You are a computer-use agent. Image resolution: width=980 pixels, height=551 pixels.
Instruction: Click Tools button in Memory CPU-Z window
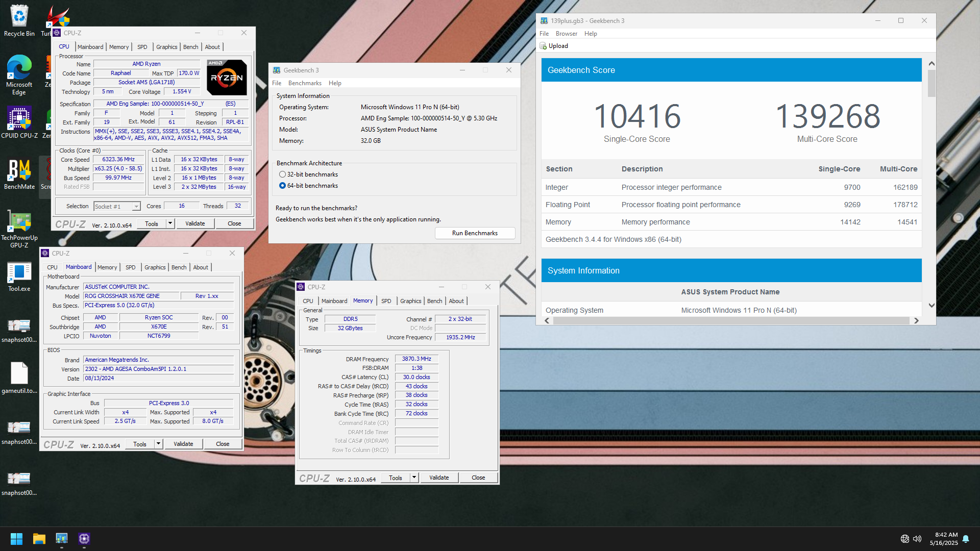pyautogui.click(x=396, y=478)
